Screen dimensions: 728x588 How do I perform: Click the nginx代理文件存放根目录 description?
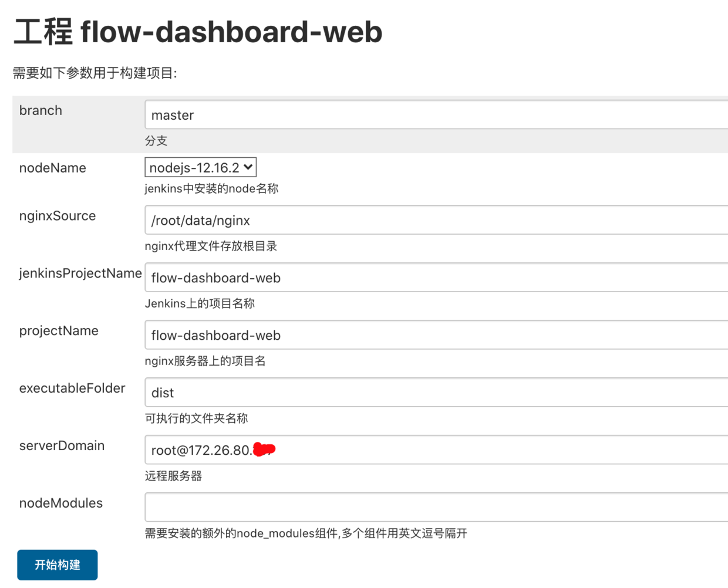point(211,246)
